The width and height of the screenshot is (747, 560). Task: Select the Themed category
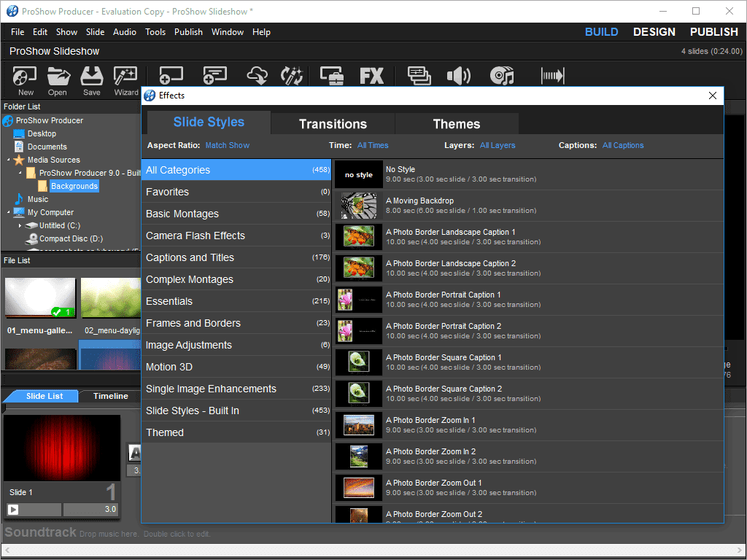click(236, 433)
